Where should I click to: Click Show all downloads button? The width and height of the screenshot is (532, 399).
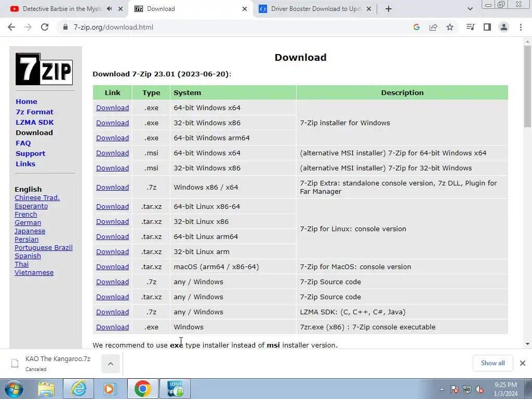point(493,363)
